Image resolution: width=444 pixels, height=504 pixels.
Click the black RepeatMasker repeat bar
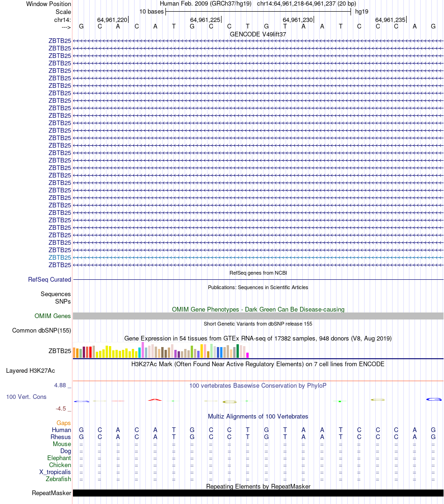(x=258, y=493)
